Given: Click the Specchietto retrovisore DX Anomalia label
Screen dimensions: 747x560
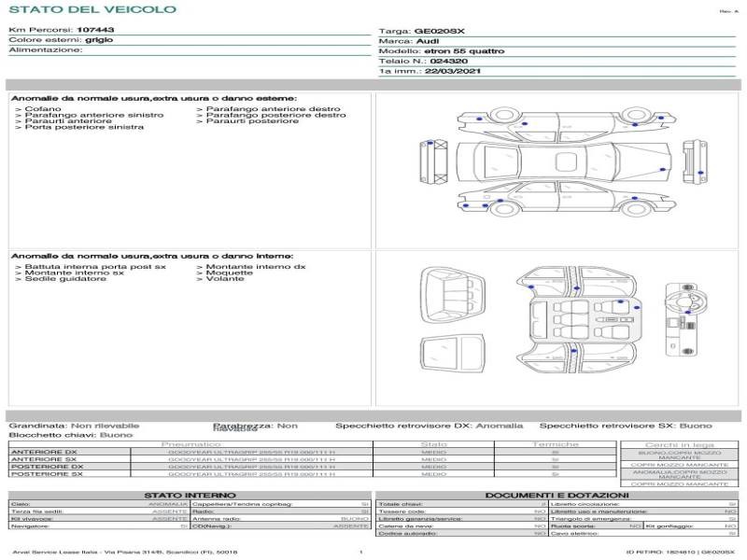Looking at the screenshot, I should (x=430, y=426).
